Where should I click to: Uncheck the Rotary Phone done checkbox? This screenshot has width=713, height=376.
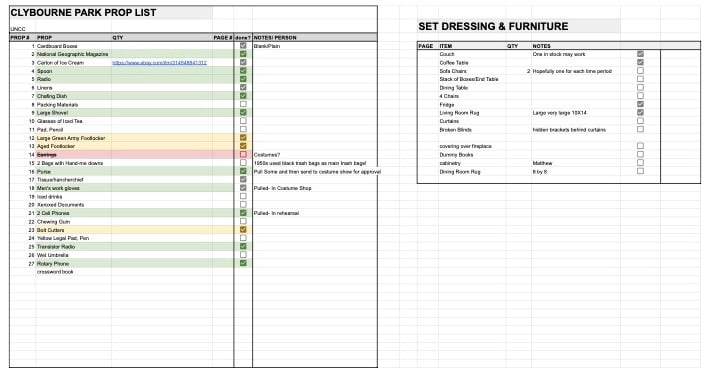pos(243,263)
